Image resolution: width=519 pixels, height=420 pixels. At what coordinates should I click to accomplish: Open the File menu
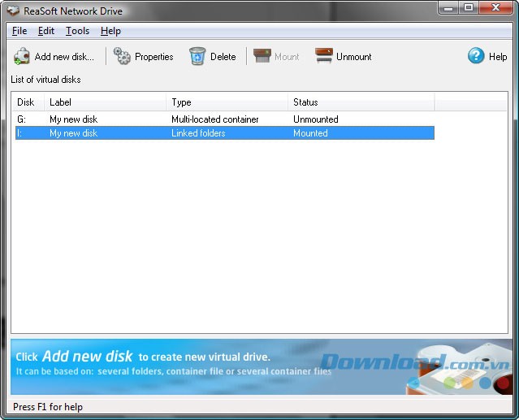point(19,31)
